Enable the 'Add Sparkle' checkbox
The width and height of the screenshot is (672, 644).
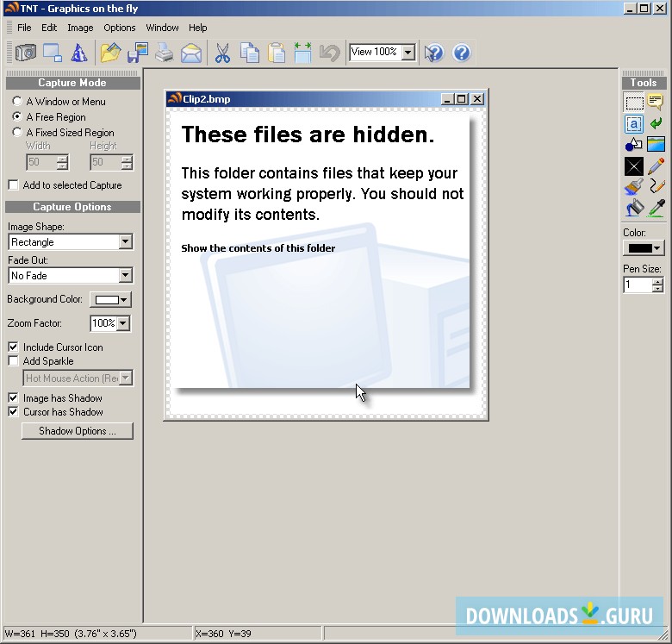coord(13,361)
